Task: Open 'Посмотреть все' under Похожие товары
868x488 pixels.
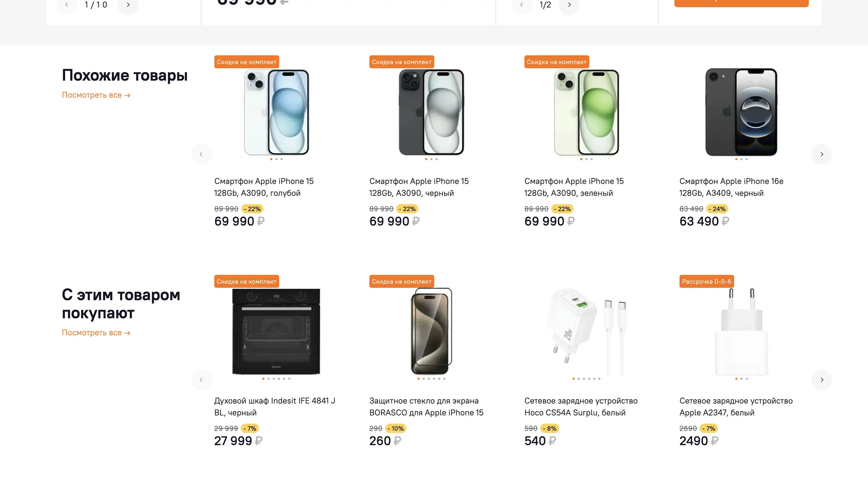Action: [x=96, y=95]
